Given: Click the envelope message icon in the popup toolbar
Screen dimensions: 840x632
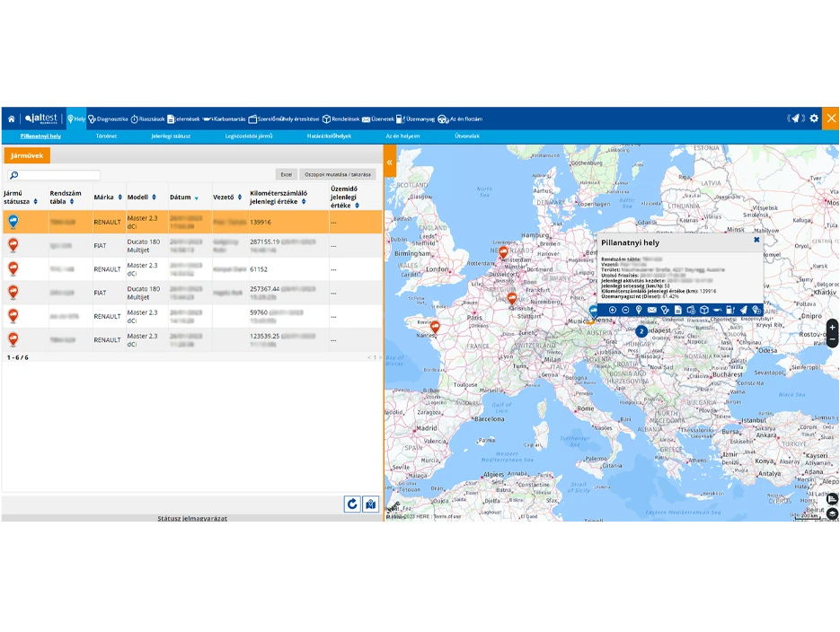Looking at the screenshot, I should pos(652,310).
